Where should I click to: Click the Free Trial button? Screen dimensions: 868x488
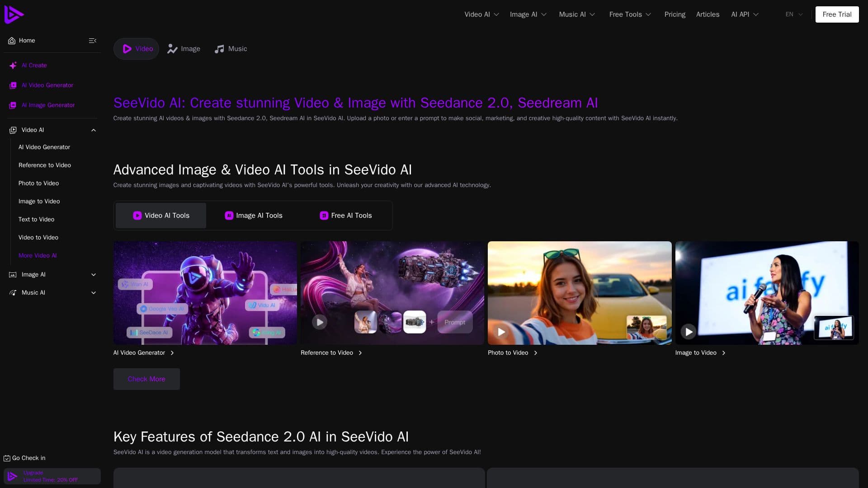837,14
